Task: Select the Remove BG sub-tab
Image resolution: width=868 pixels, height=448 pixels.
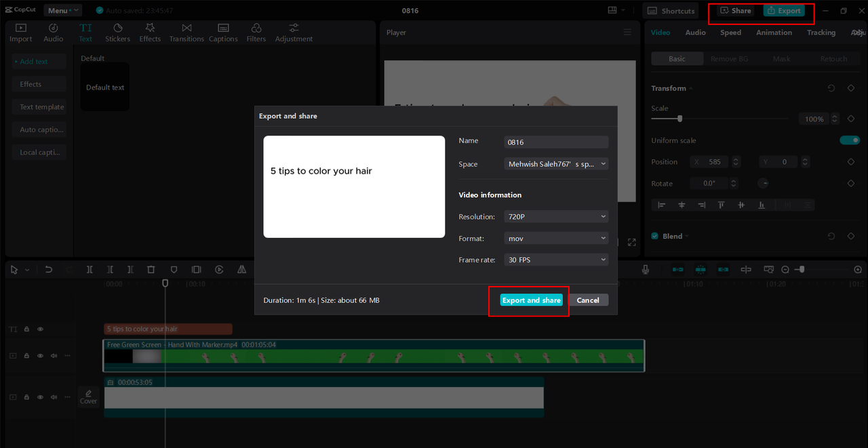Action: tap(729, 59)
